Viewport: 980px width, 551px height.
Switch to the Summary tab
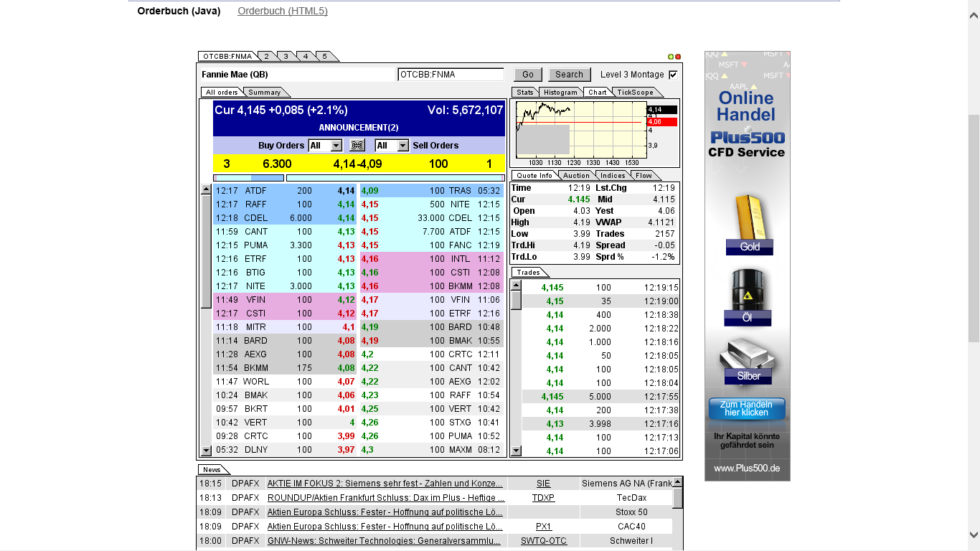click(264, 92)
